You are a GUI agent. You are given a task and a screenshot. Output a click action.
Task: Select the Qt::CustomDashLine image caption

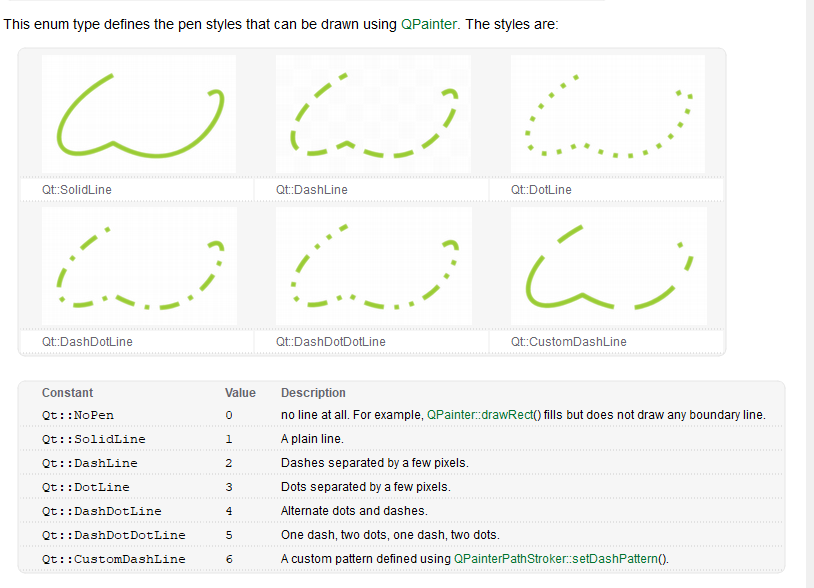point(568,342)
